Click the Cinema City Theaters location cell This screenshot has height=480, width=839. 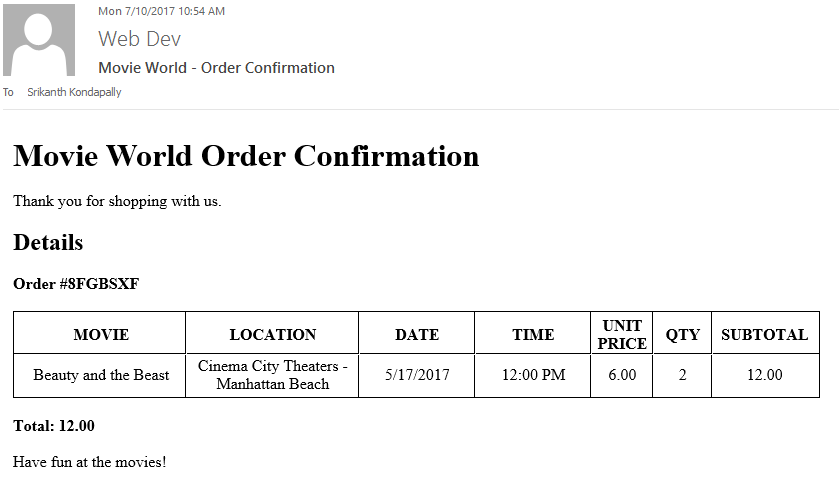click(272, 375)
